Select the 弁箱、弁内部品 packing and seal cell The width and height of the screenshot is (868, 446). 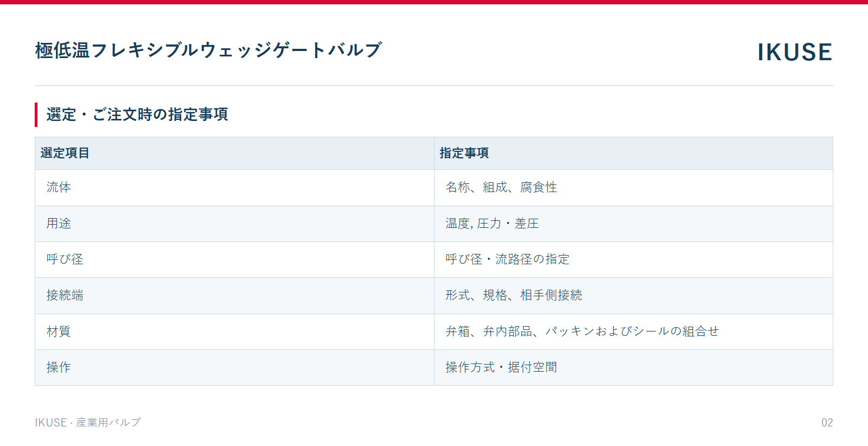(634, 332)
